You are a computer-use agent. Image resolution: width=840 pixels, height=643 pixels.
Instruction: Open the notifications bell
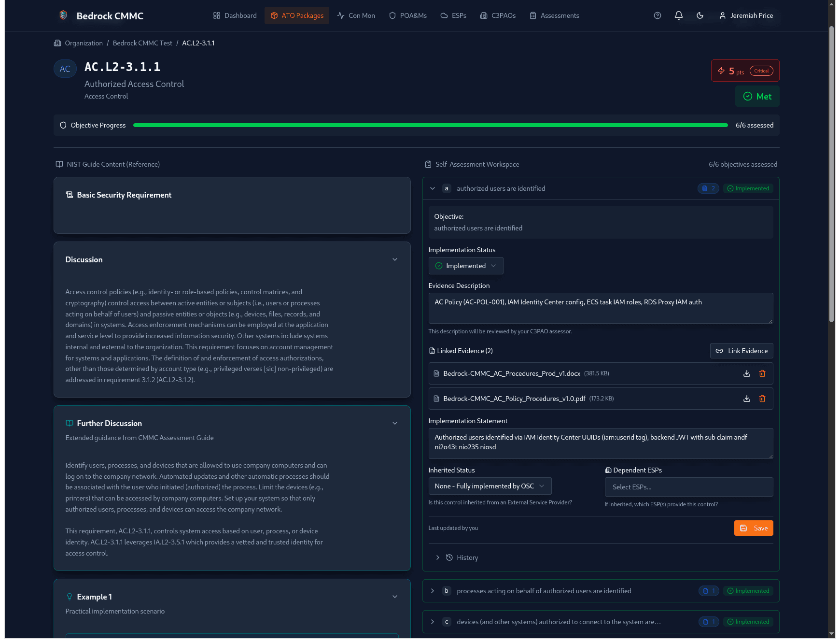(x=678, y=15)
